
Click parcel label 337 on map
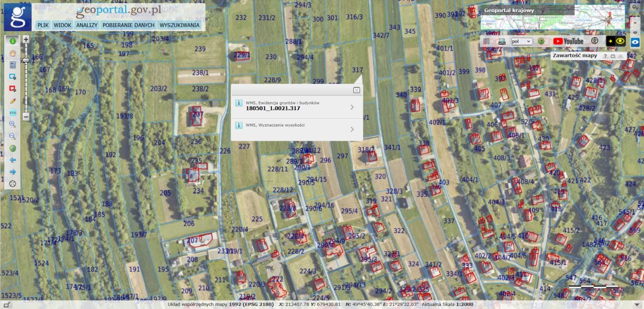pyautogui.click(x=449, y=221)
